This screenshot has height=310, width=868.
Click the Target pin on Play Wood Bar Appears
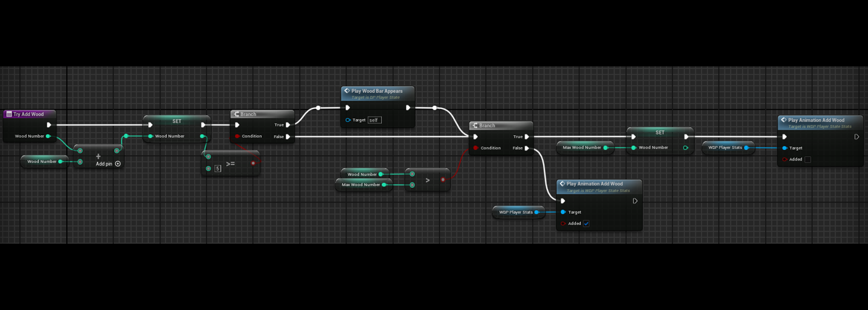tap(348, 120)
